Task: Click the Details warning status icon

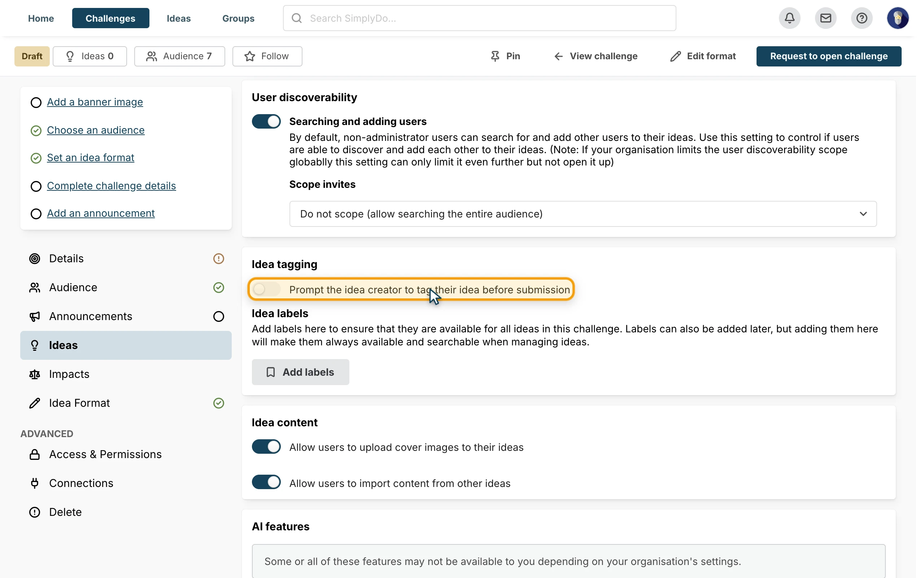Action: point(218,259)
